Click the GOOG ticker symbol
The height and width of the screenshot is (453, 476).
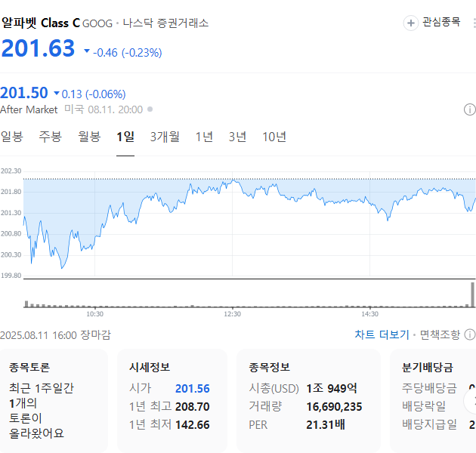coord(97,23)
